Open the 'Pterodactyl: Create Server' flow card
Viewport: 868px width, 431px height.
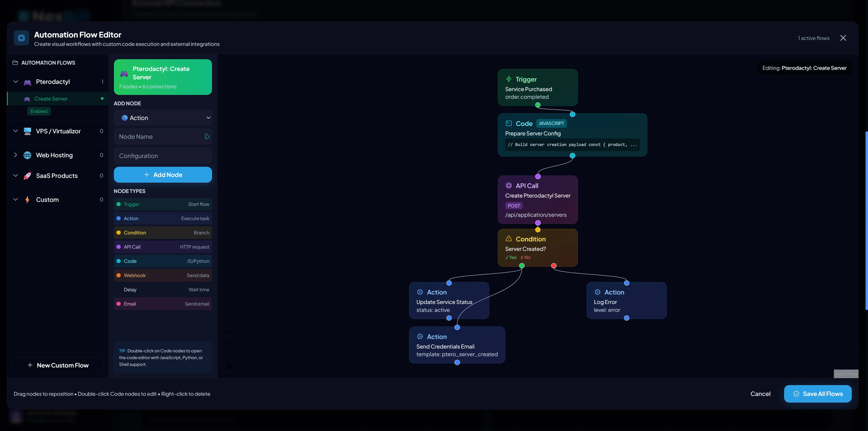click(x=163, y=77)
